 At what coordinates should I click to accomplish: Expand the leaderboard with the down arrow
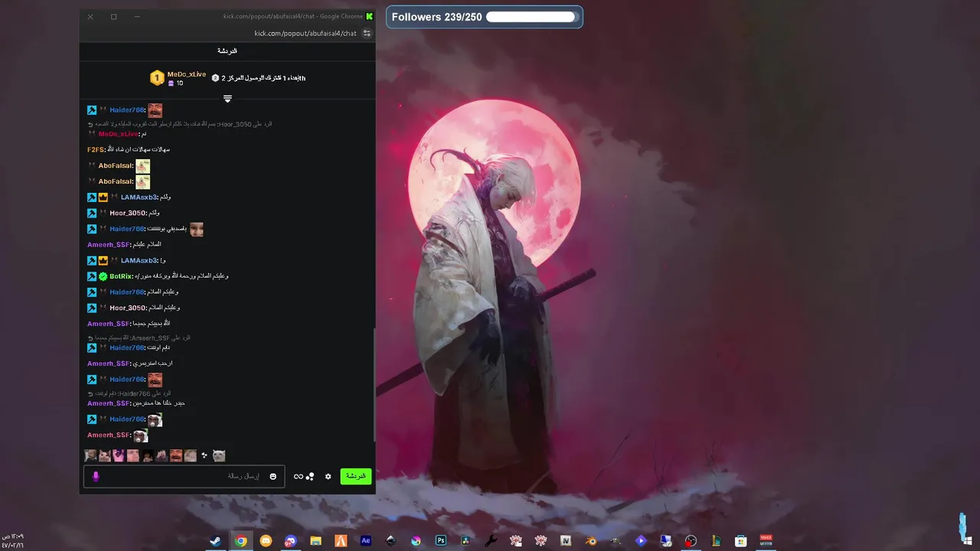[x=227, y=99]
